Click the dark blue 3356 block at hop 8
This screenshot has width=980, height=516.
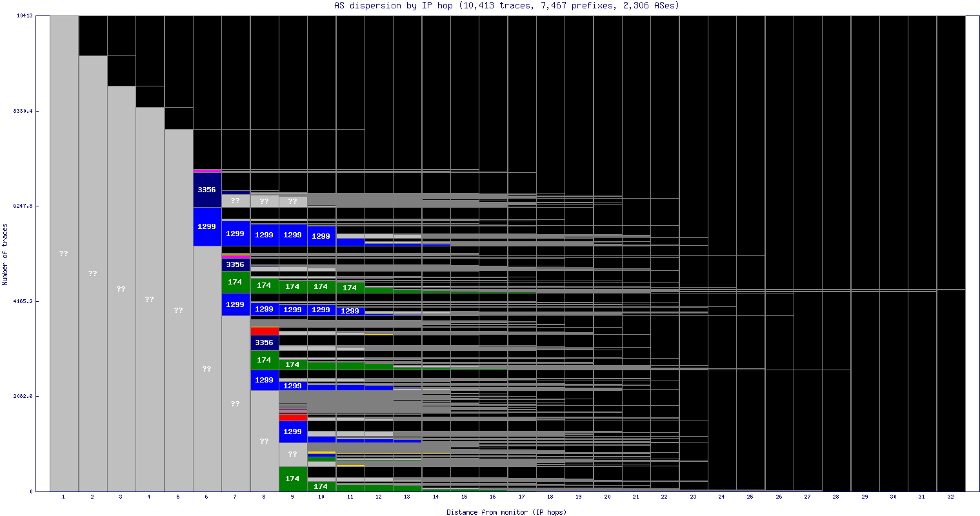[x=264, y=342]
